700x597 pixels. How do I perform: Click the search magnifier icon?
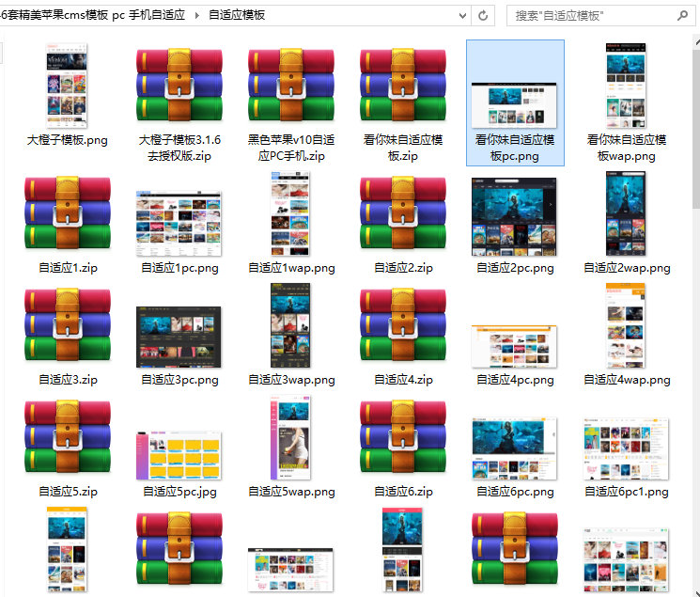pos(682,16)
